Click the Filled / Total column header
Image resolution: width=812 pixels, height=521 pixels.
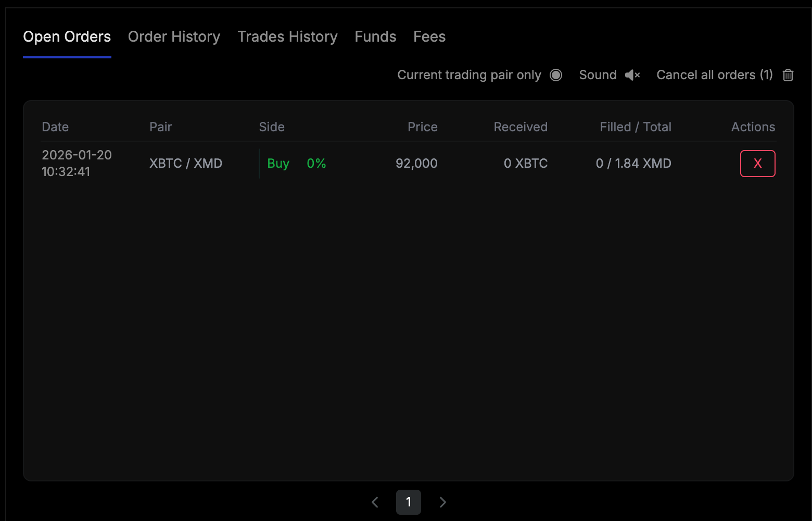(x=635, y=127)
